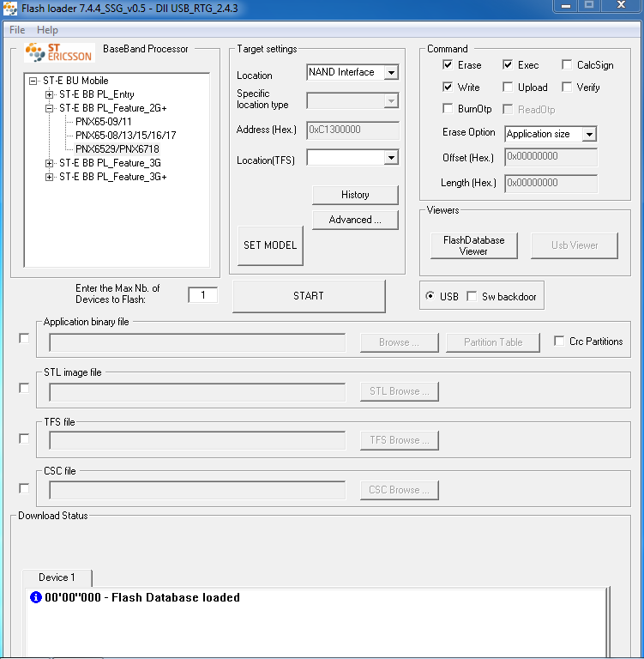Close the Flash loader window
The image size is (644, 659).
click(x=622, y=6)
